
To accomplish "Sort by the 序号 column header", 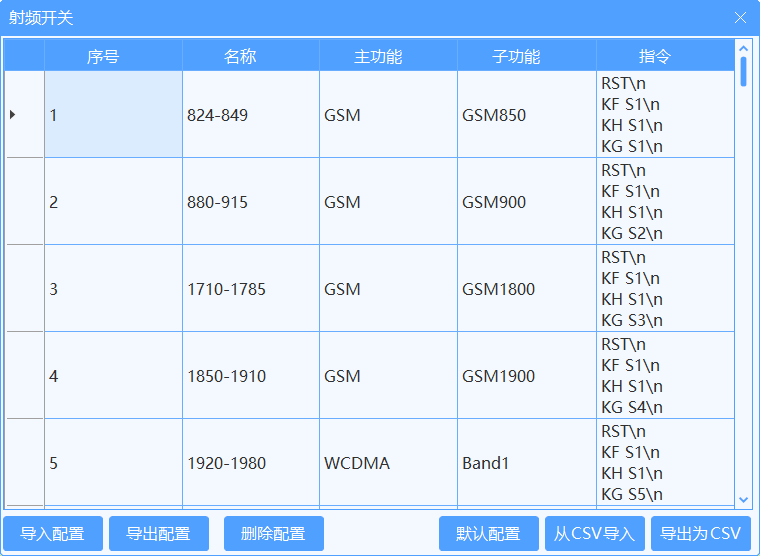I will 113,56.
